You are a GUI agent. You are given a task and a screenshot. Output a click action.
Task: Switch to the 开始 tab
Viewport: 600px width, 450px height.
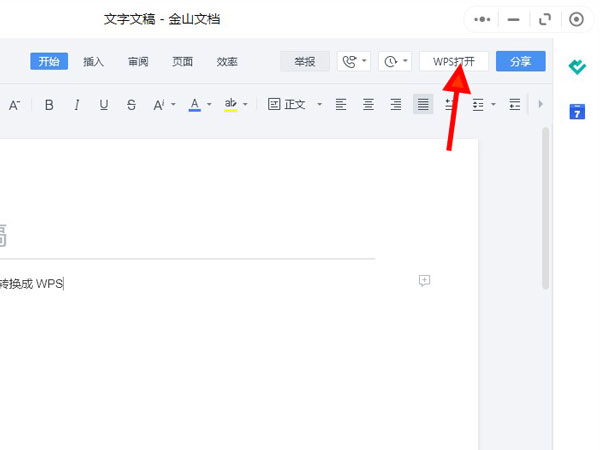[49, 61]
